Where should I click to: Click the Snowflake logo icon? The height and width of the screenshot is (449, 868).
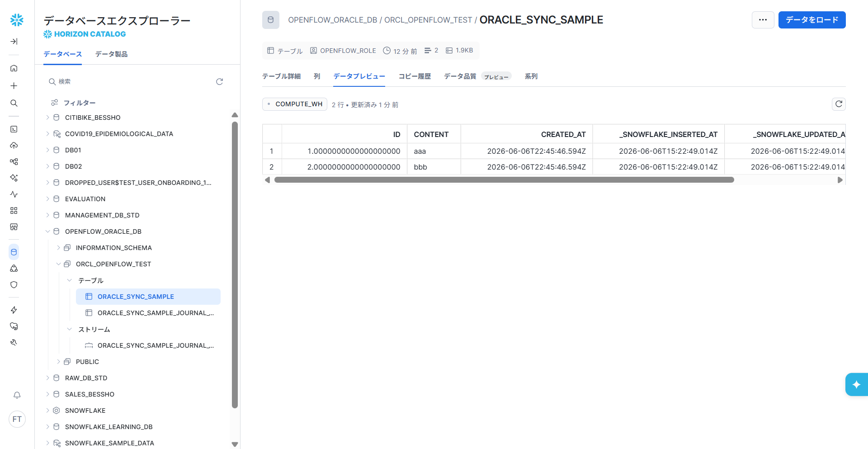coord(17,20)
